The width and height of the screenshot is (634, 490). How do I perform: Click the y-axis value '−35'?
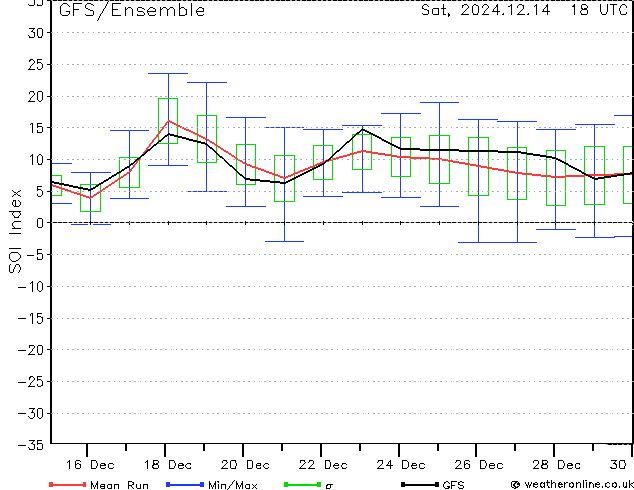coord(31,445)
